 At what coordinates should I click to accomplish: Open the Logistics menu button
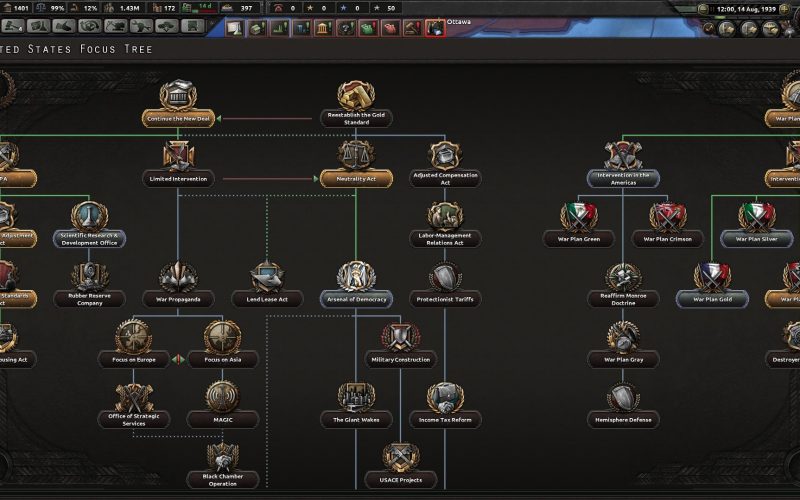(x=193, y=26)
